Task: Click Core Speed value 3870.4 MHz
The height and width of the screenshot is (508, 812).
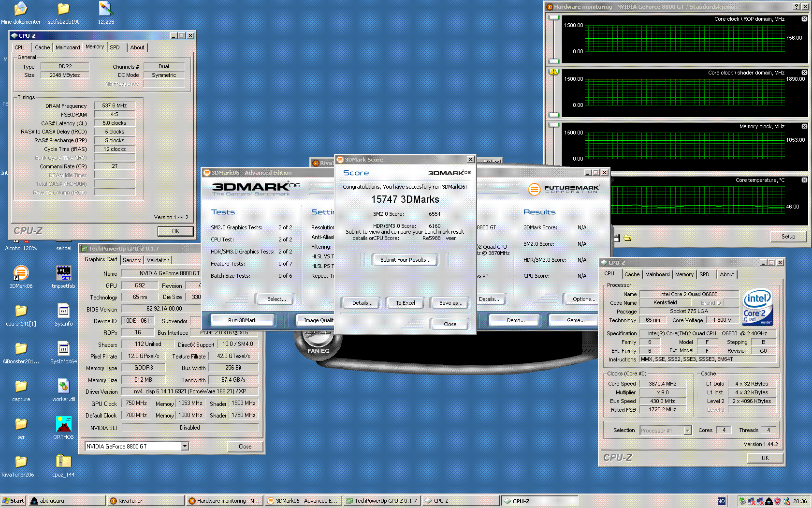Action: (x=663, y=384)
